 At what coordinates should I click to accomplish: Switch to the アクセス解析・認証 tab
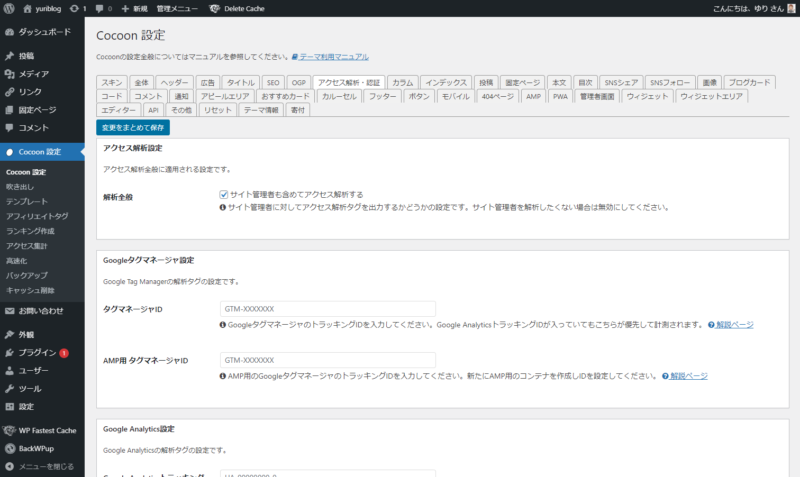349,82
